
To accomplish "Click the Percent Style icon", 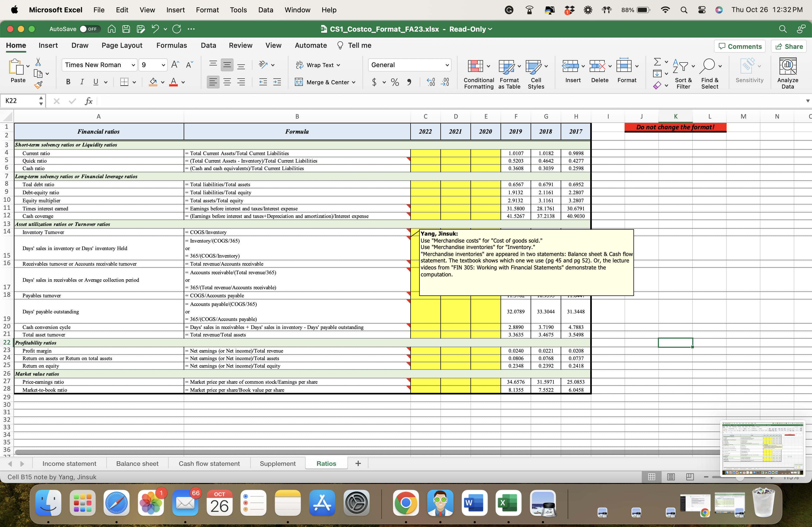I will tap(395, 82).
